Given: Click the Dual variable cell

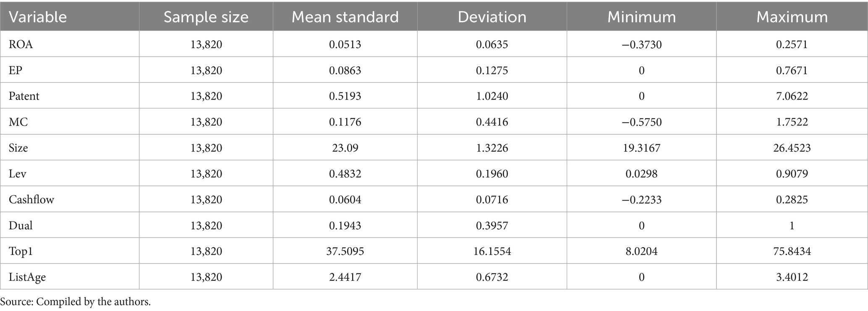Looking at the screenshot, I should pyautogui.click(x=21, y=225).
